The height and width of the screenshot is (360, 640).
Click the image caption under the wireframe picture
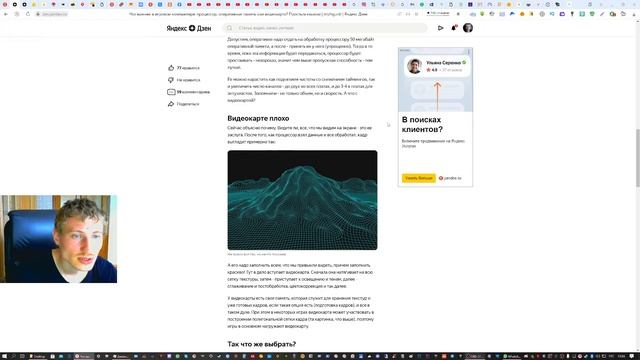[x=256, y=254]
